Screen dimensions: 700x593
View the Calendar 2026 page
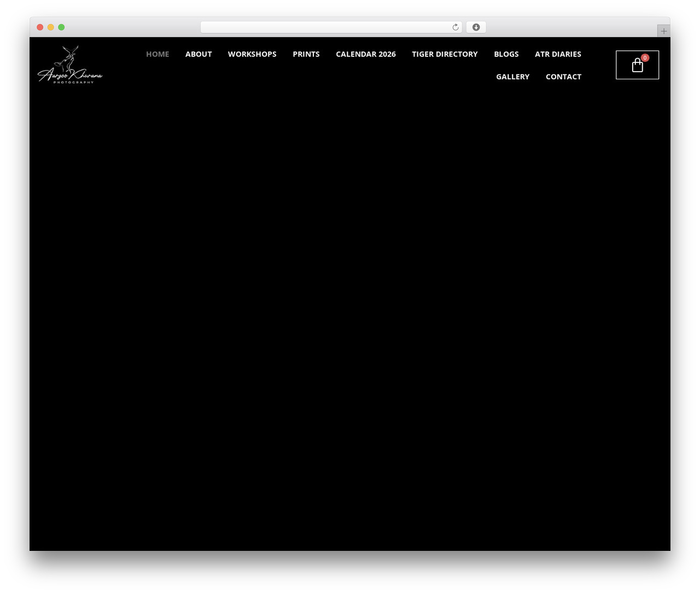coord(366,54)
